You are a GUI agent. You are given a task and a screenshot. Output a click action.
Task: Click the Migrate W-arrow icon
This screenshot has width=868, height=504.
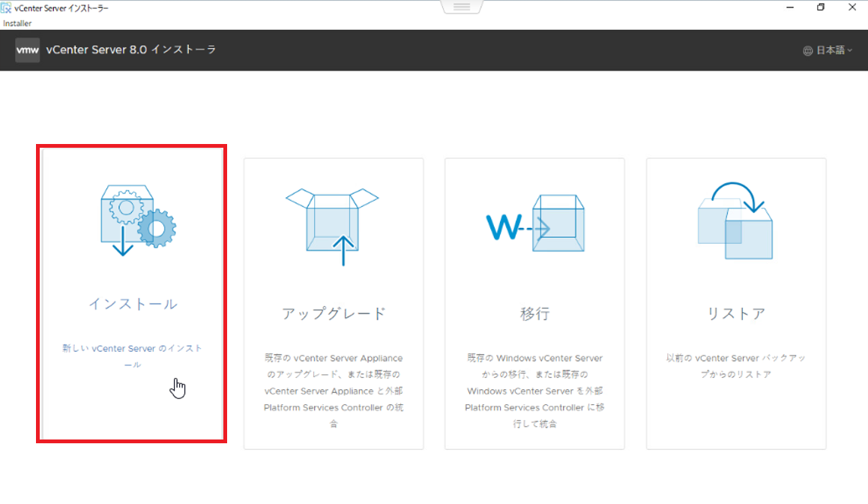(x=534, y=223)
